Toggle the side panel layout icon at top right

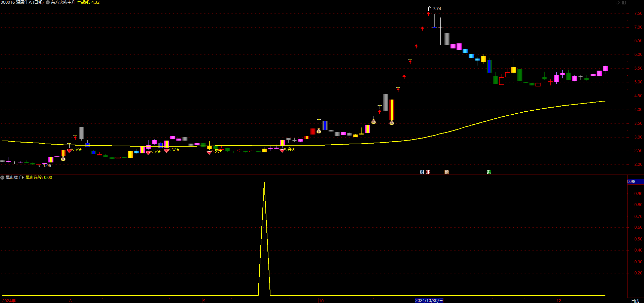pyautogui.click(x=624, y=2)
